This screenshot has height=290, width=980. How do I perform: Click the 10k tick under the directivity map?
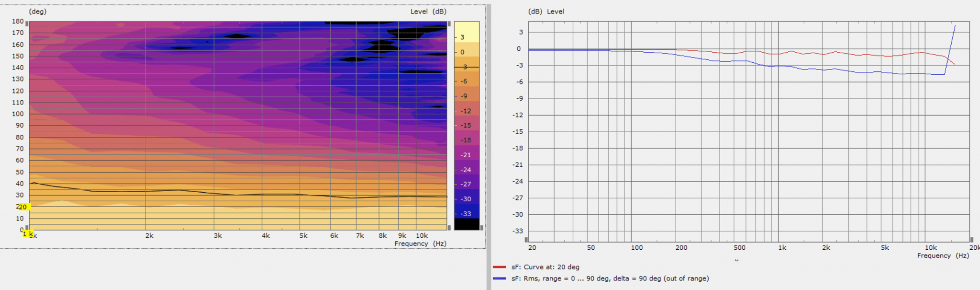tap(422, 236)
